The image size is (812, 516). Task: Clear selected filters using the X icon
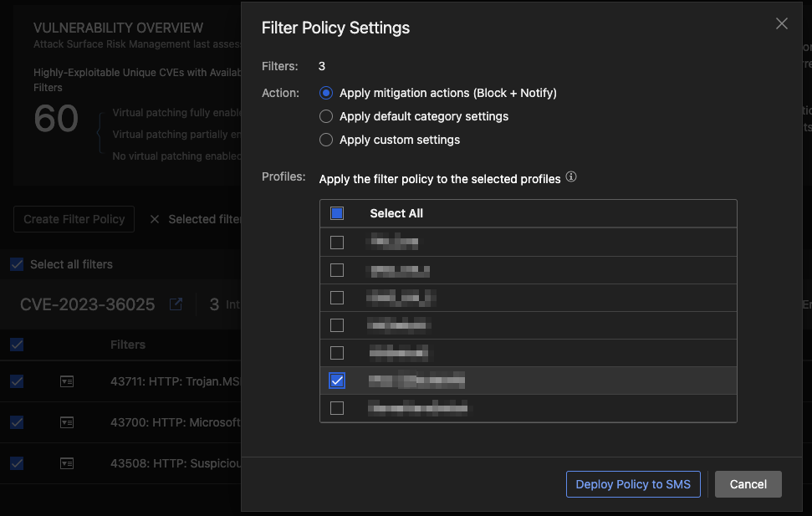(155, 219)
